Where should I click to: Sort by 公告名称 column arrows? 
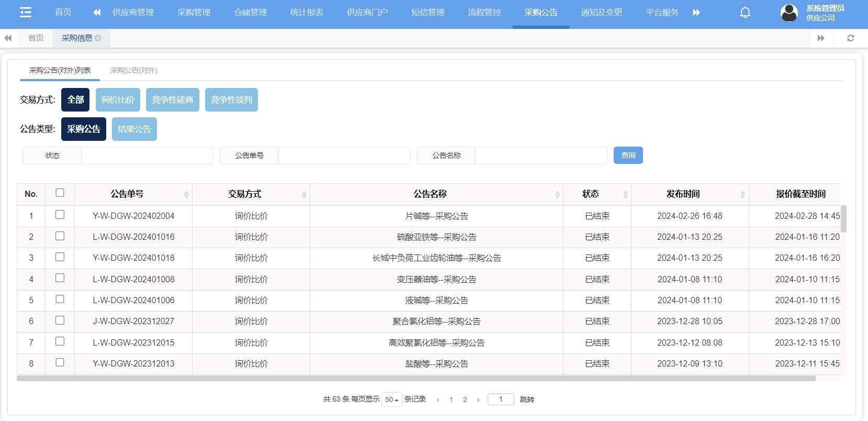[557, 195]
